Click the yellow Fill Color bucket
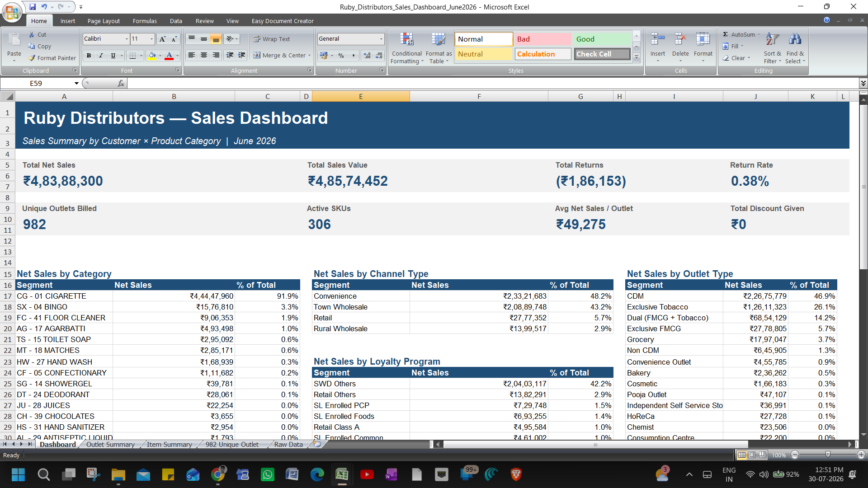The width and height of the screenshot is (868, 488). click(x=152, y=56)
